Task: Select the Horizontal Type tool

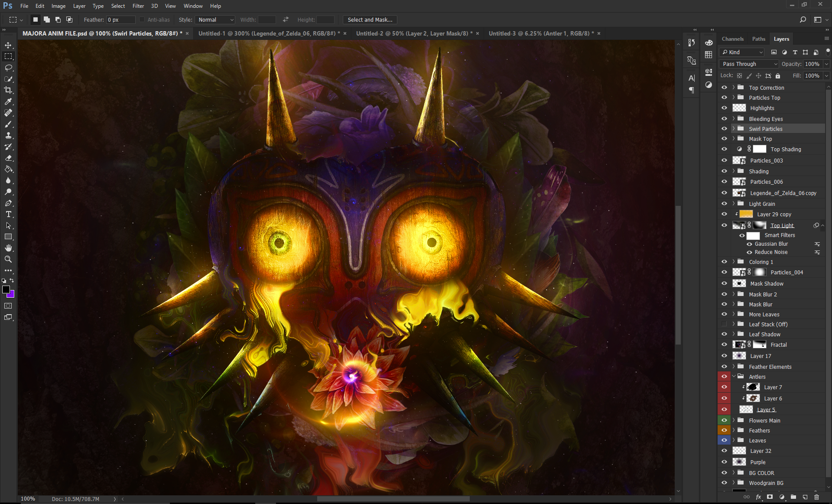Action: [8, 214]
